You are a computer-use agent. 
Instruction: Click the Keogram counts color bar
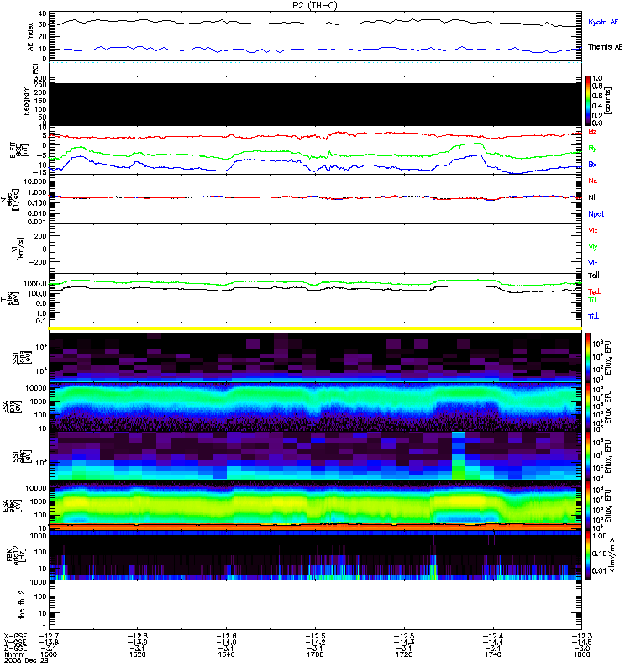588,101
